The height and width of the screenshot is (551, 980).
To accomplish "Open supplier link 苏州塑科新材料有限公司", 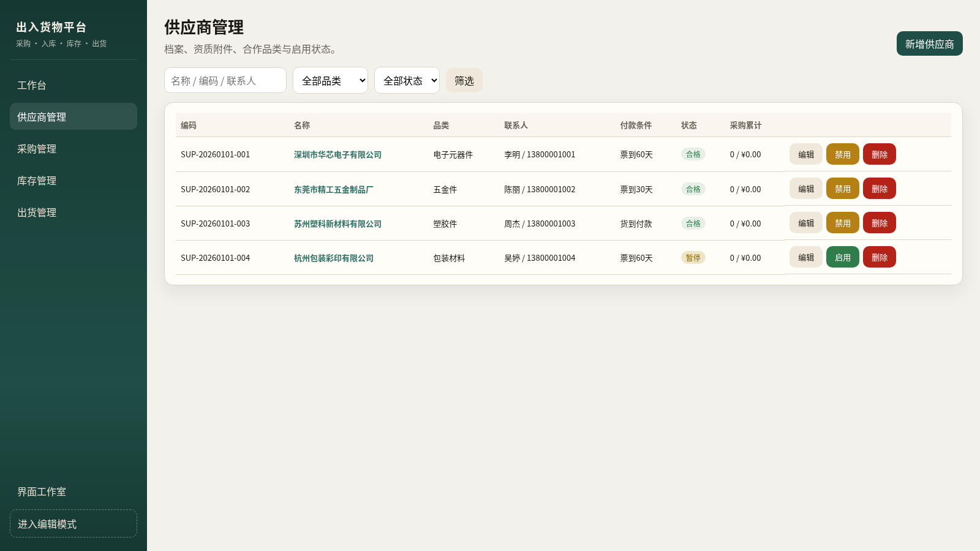I will point(337,224).
